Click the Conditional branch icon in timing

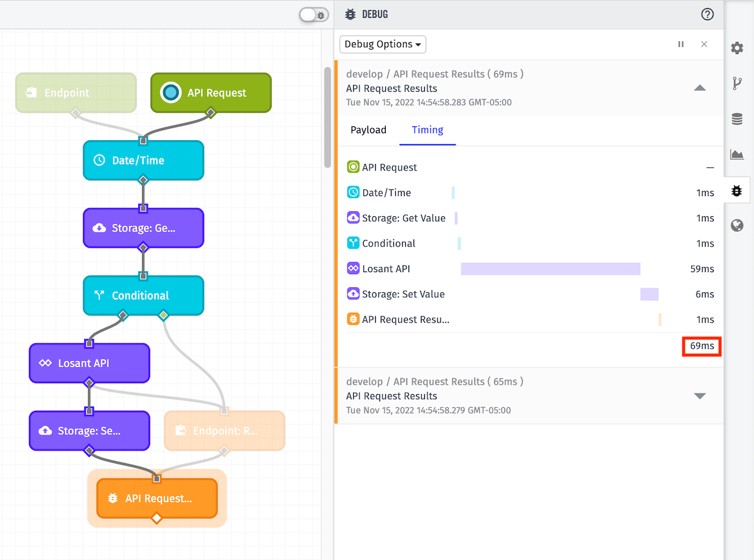pos(353,243)
